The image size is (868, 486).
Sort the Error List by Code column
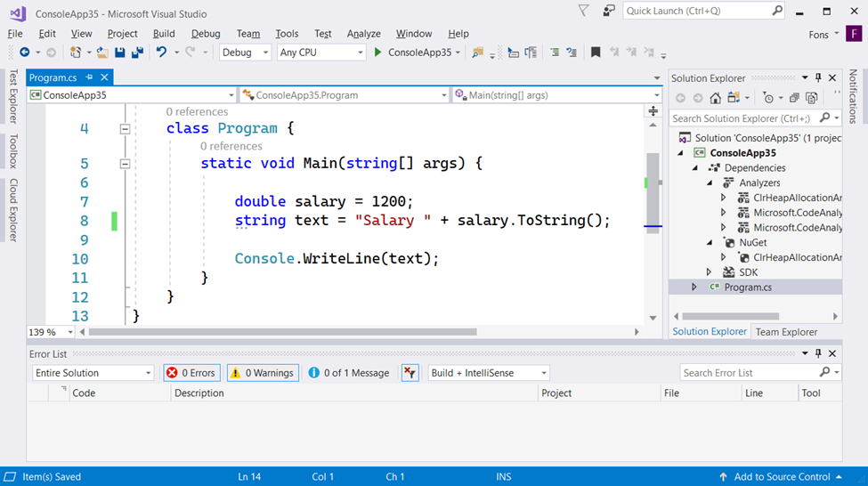point(121,393)
